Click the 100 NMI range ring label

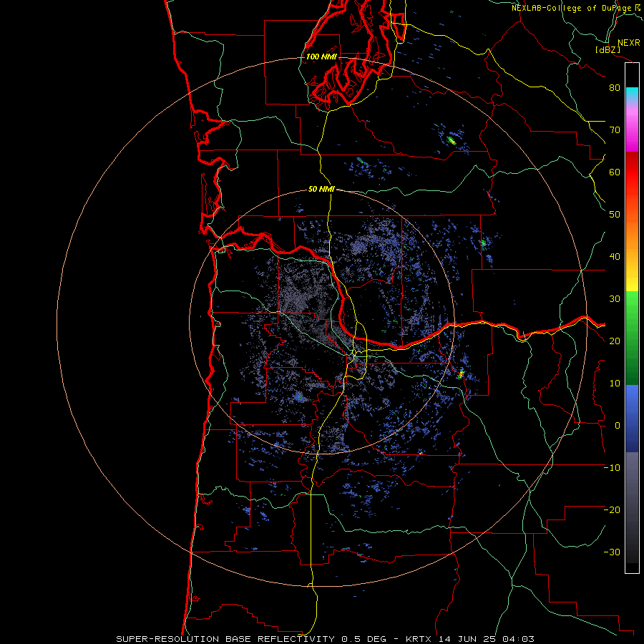click(x=321, y=57)
